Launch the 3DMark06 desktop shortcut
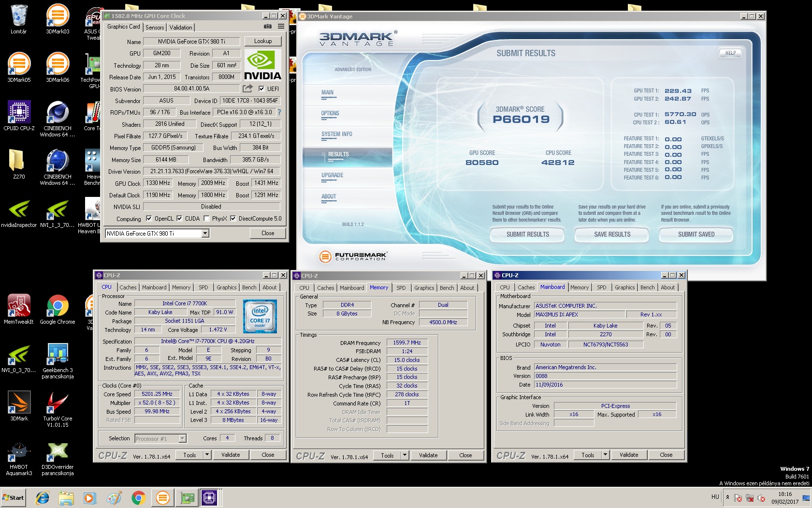The height and width of the screenshot is (508, 812). pos(58,68)
